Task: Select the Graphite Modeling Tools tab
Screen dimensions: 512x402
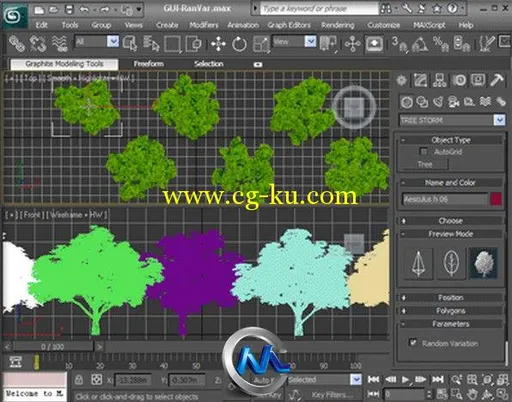Action: coord(64,64)
